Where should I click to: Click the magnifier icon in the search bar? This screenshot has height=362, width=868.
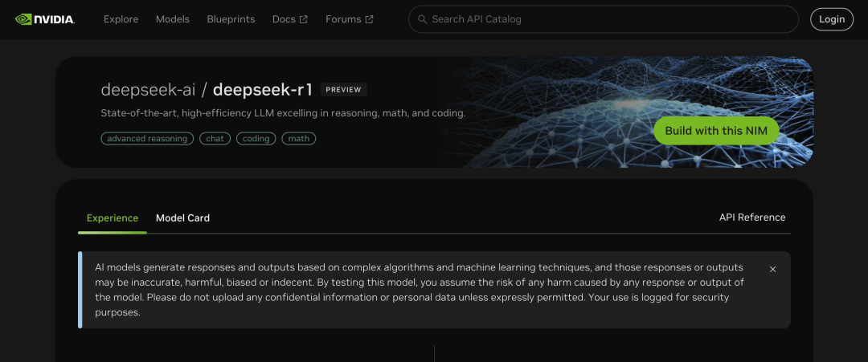point(422,19)
